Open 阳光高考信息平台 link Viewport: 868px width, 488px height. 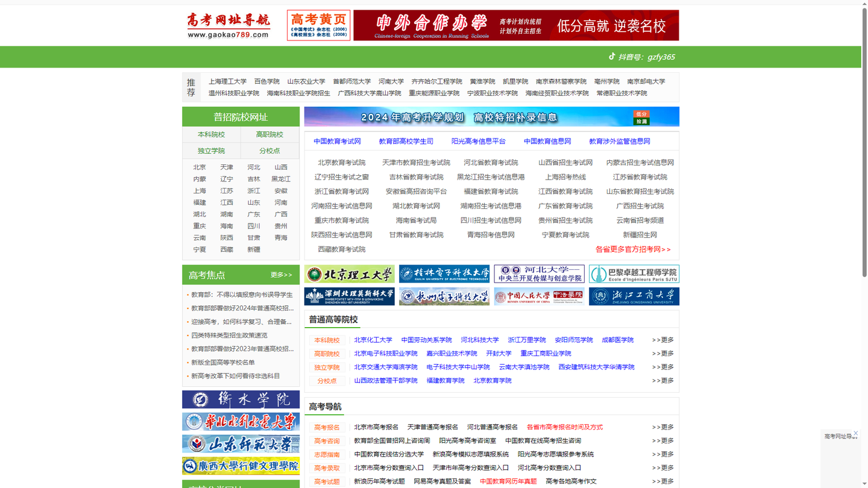(x=479, y=141)
